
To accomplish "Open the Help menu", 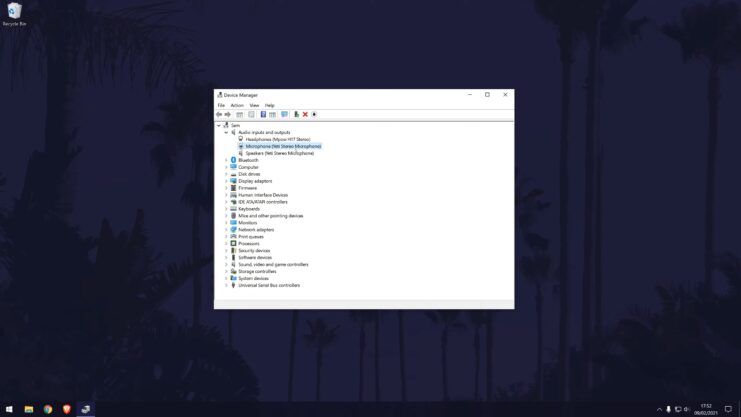I will click(x=269, y=105).
